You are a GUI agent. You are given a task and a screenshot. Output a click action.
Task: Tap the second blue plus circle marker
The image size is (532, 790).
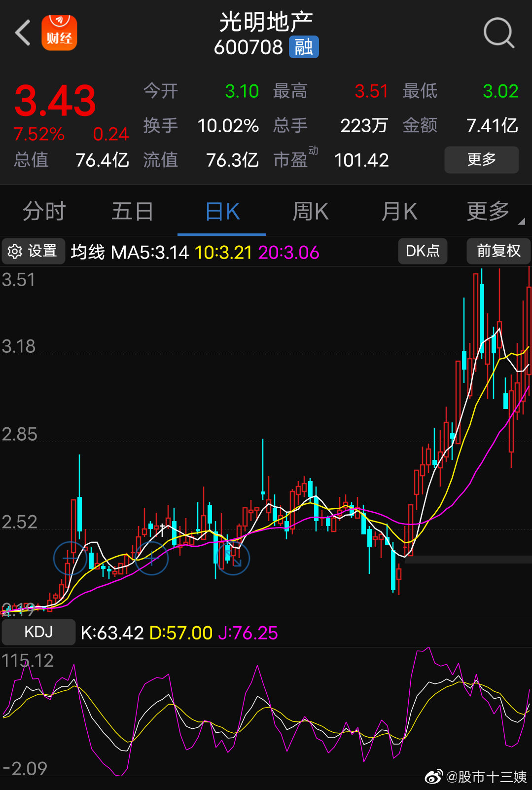click(152, 558)
